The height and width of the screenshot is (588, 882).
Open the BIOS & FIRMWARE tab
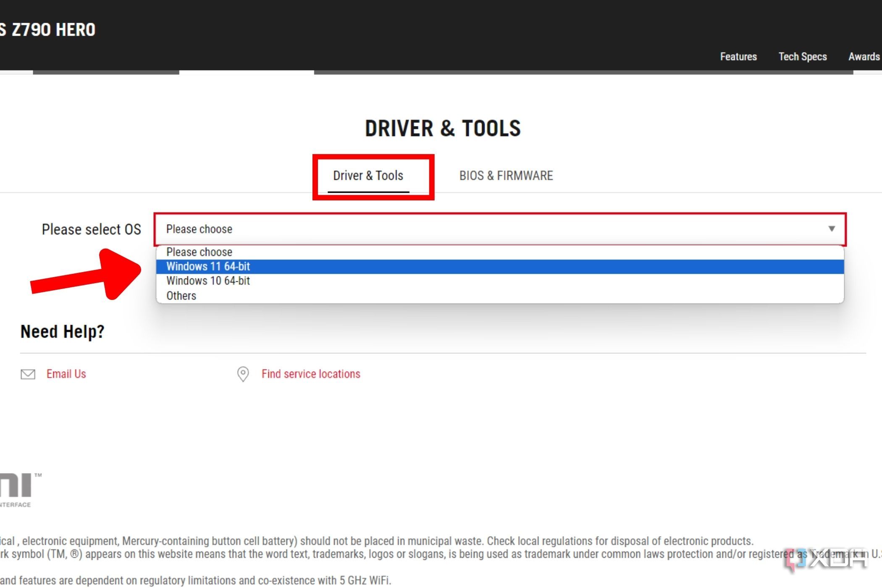(506, 176)
